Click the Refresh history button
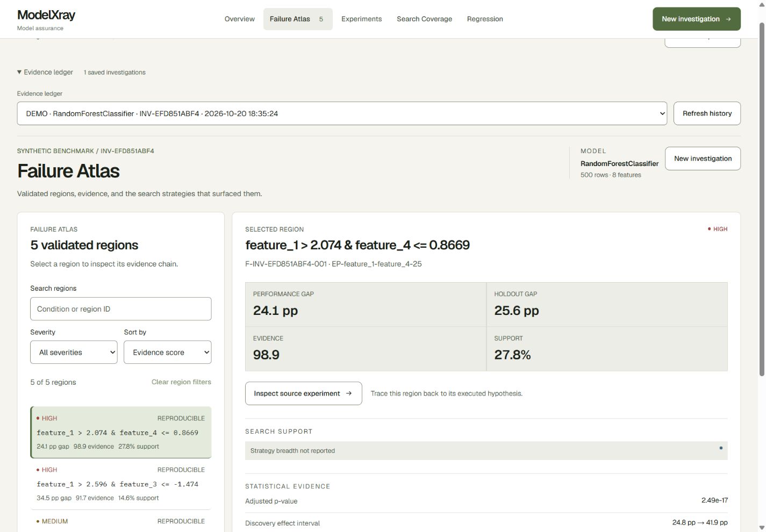 707,113
